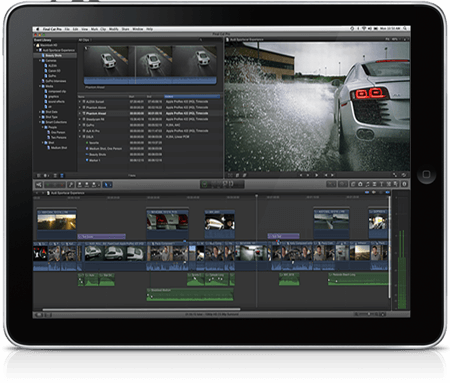Screen dimensions: 450x383
Task: Toggle skimming button above the timeline
Action: coord(367,193)
